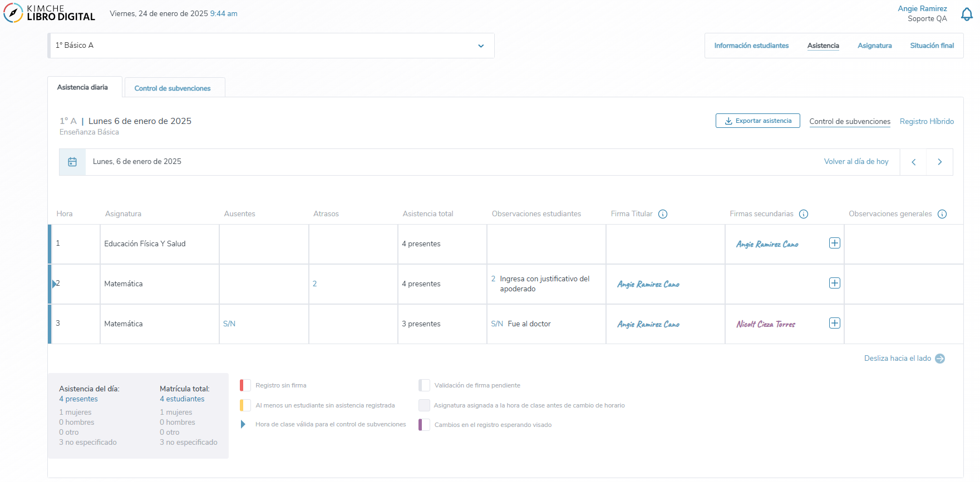Click the yellow asistencia registrada legend swatch
980x482 pixels.
coord(245,405)
